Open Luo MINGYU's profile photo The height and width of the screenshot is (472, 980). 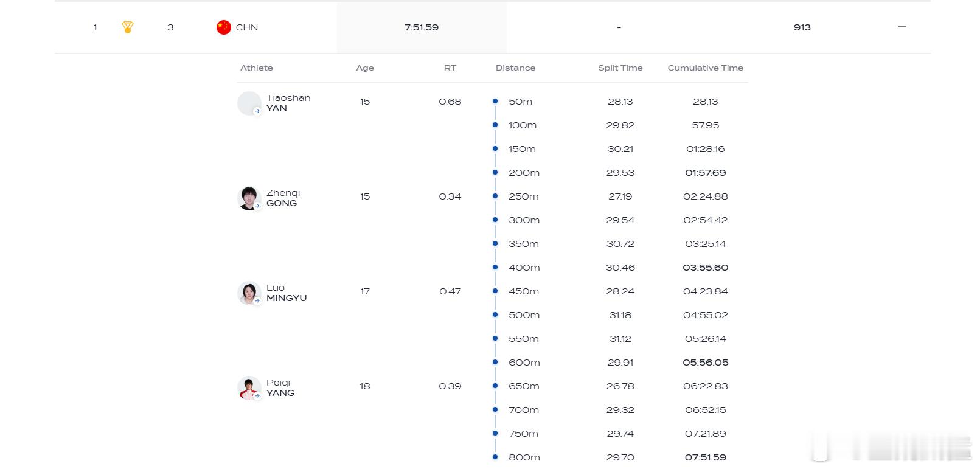pos(249,293)
